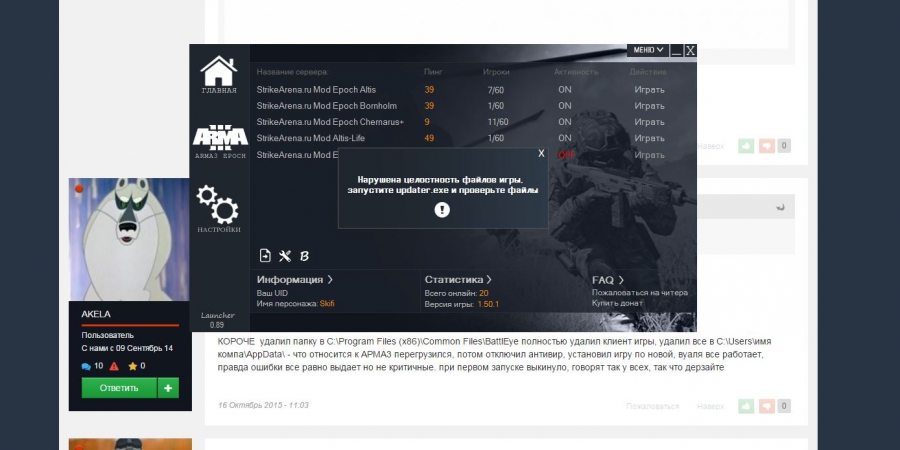Select StrikeArena.ru Mod Epoch Bornholm server name
The height and width of the screenshot is (450, 900).
click(x=327, y=106)
